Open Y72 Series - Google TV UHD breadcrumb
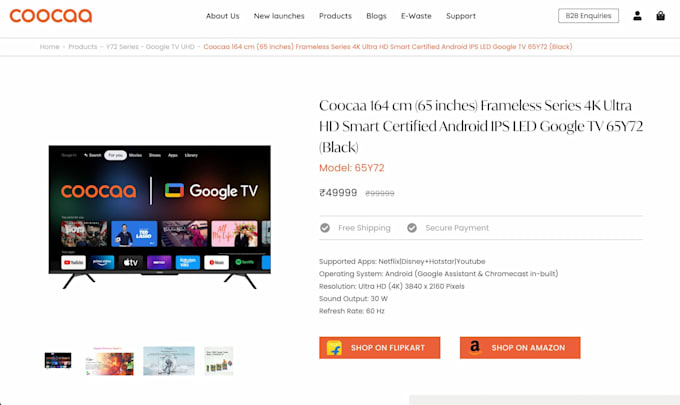The height and width of the screenshot is (405, 680). [x=150, y=47]
